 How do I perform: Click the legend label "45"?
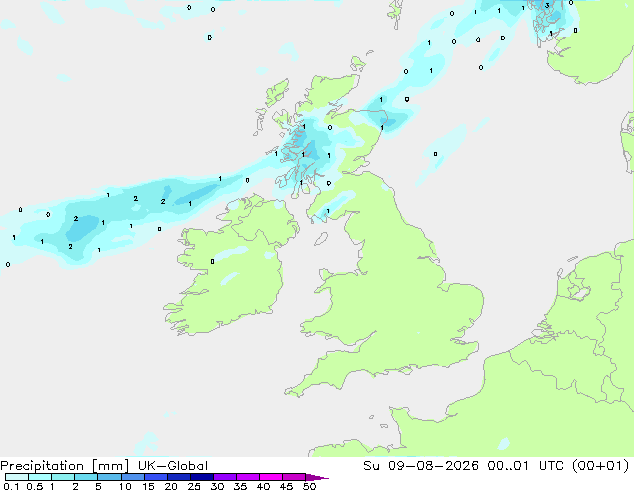pos(286,486)
